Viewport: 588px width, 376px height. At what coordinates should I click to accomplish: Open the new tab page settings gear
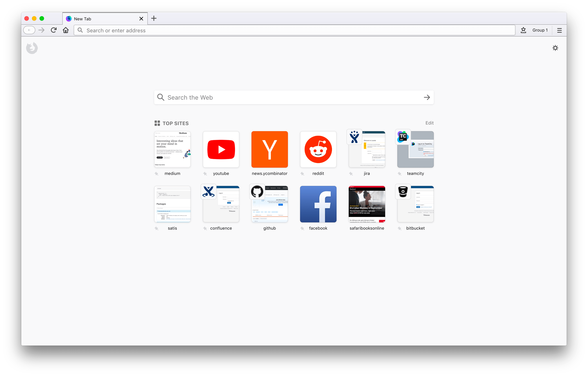tap(555, 48)
